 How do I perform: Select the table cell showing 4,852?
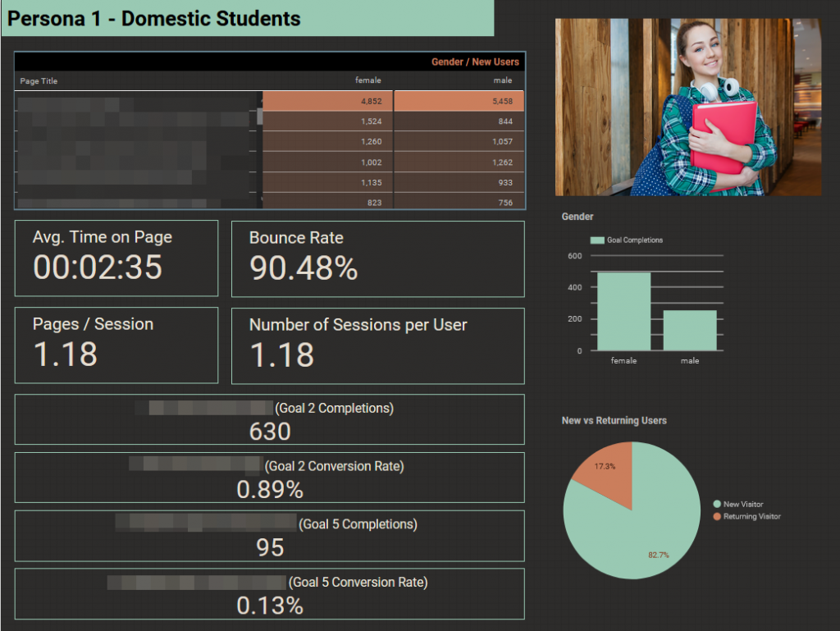(x=327, y=101)
